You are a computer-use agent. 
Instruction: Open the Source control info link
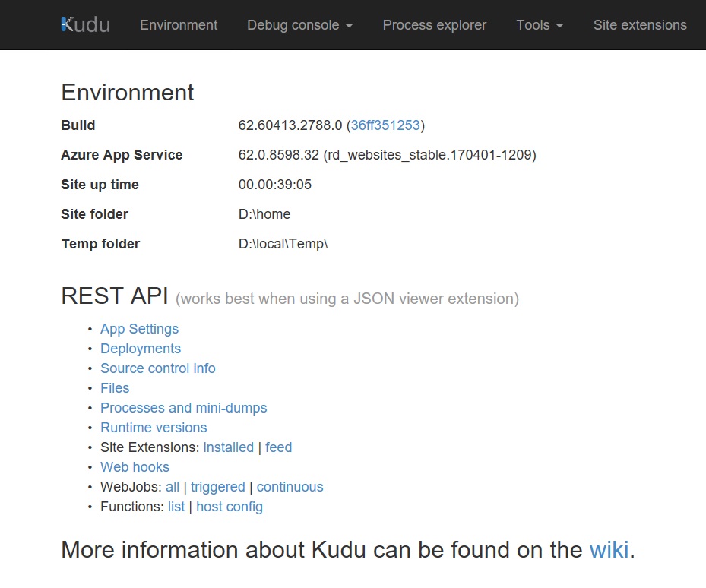(158, 368)
